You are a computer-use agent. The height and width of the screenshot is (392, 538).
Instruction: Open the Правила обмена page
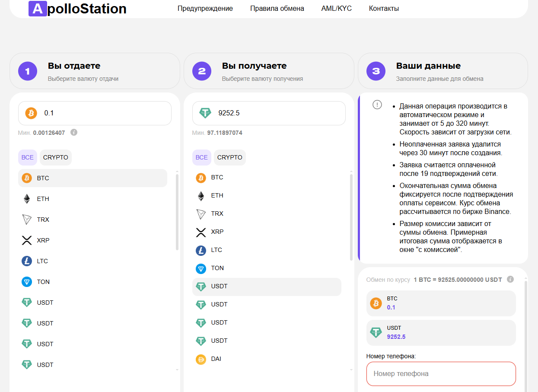[x=277, y=9]
